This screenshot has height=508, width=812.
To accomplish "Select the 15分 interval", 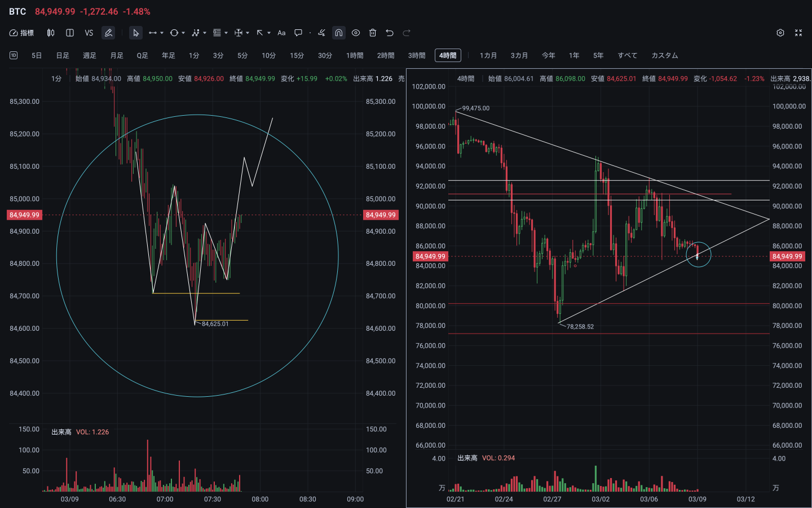I will 297,55.
